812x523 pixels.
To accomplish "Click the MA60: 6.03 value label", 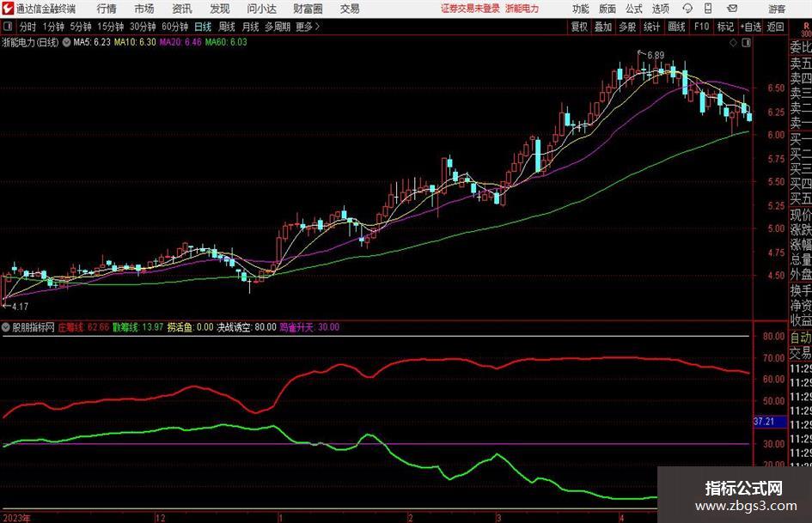I will coord(226,42).
